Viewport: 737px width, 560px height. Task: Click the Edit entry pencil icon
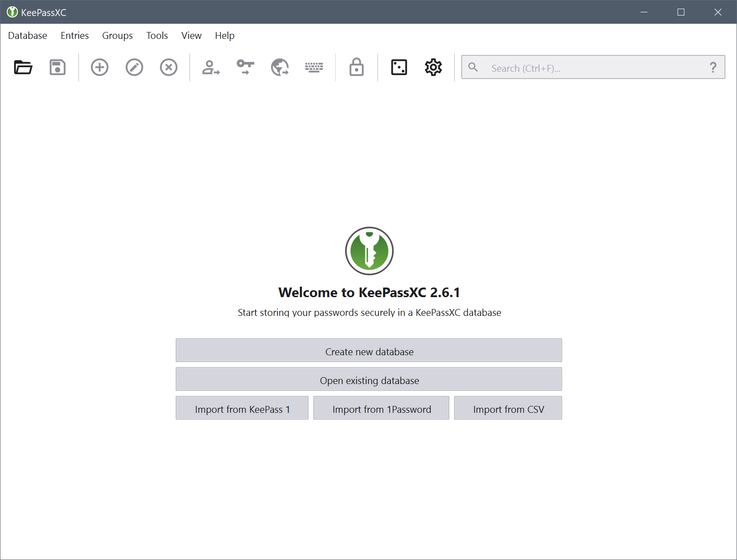point(134,68)
